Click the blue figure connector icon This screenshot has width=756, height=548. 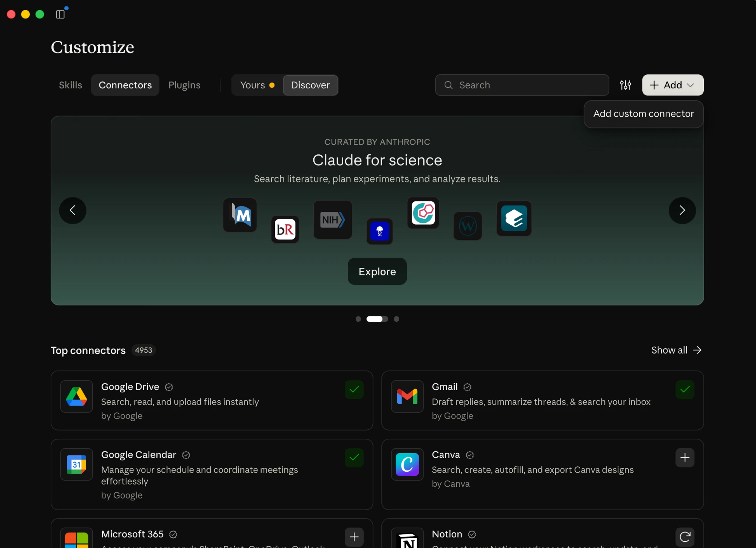click(x=380, y=232)
